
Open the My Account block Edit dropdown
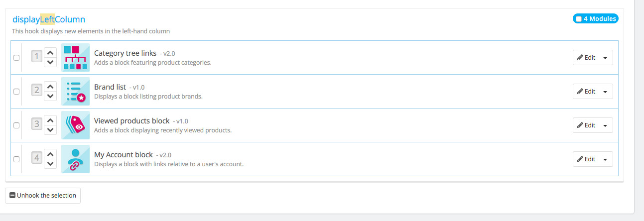coord(605,159)
